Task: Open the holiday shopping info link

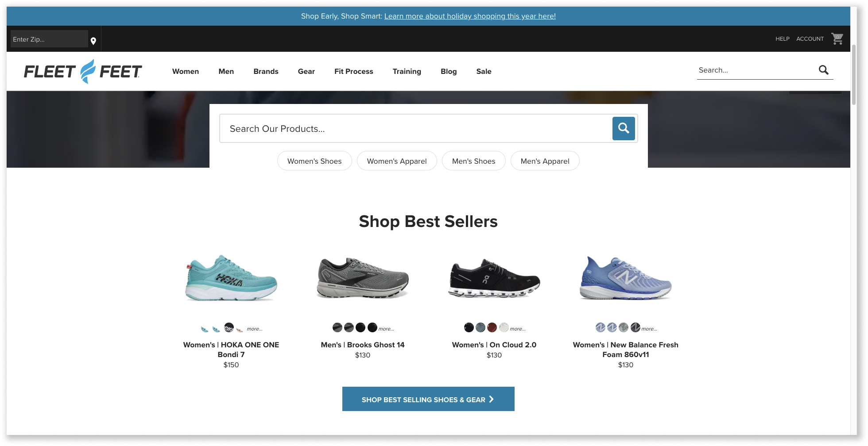Action: [x=470, y=16]
